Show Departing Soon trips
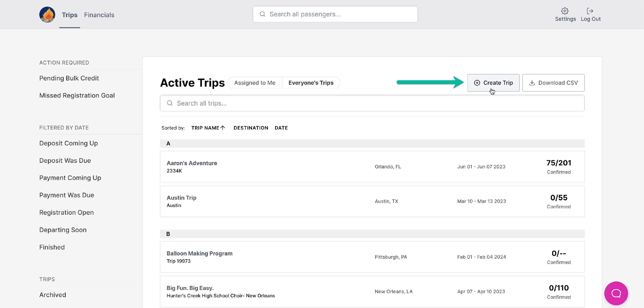Viewport: 644px width, 308px height. point(63,230)
